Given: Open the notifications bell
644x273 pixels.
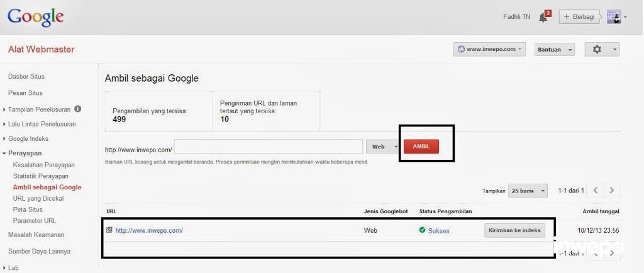Looking at the screenshot, I should click(x=544, y=17).
